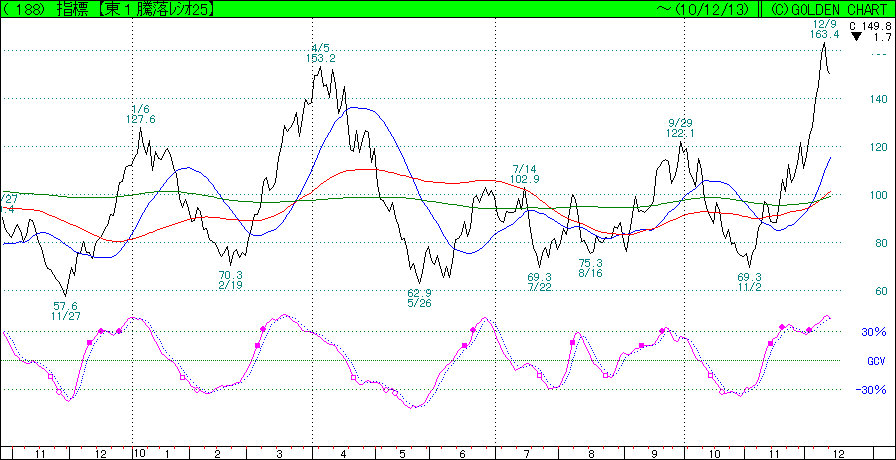This screenshot has width=896, height=460.
Task: Select the 30% oscillator axis label
Action: point(874,332)
